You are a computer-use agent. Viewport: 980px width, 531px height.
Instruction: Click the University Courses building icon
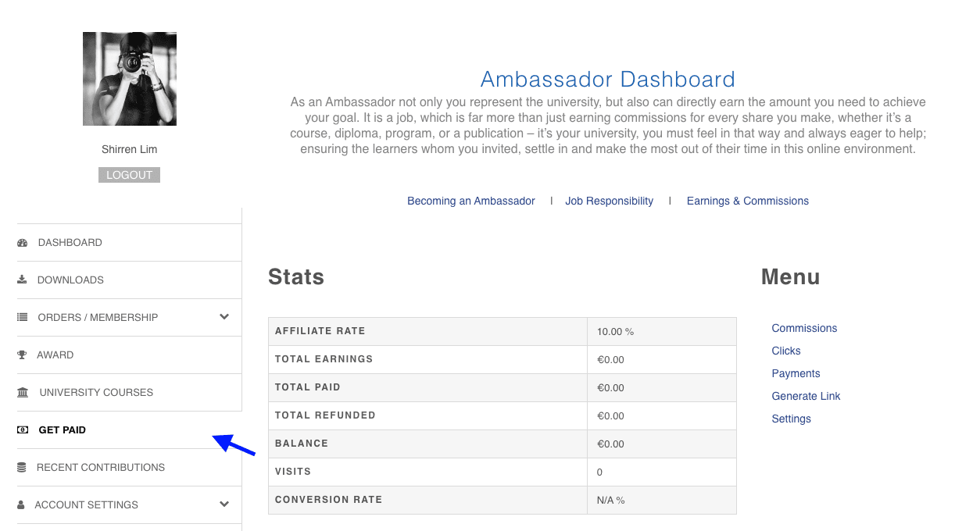point(23,392)
